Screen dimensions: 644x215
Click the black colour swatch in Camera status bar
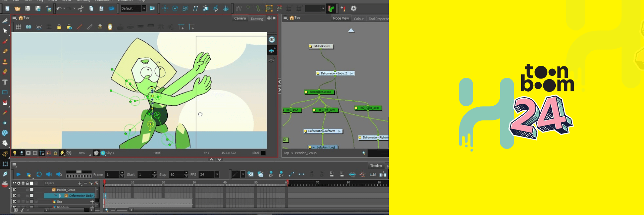[x=263, y=153]
